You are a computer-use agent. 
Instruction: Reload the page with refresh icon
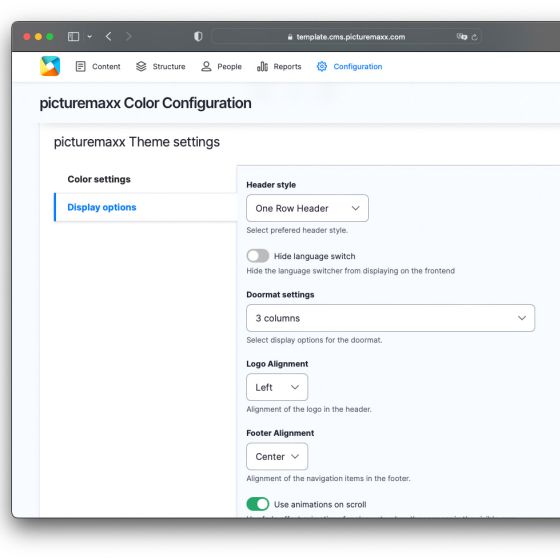475,37
